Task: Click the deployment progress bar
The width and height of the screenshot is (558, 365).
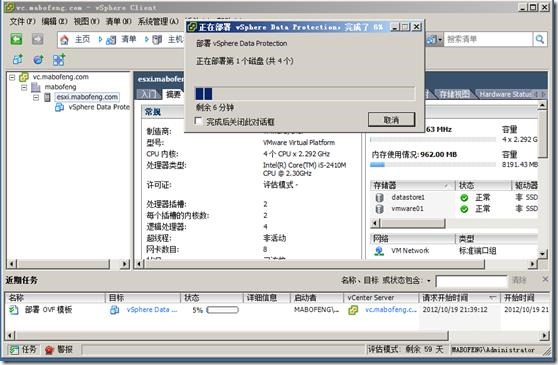Action: [x=305, y=94]
